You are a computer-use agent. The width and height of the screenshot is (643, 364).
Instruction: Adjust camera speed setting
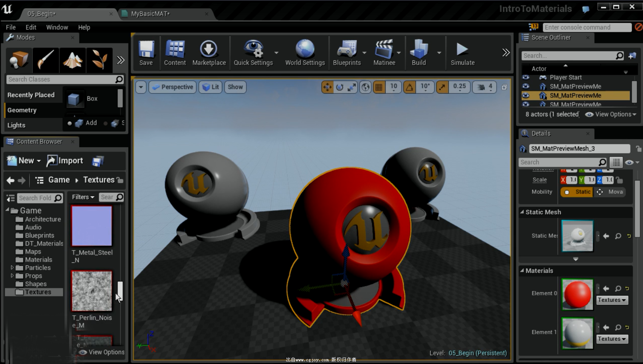(x=484, y=87)
